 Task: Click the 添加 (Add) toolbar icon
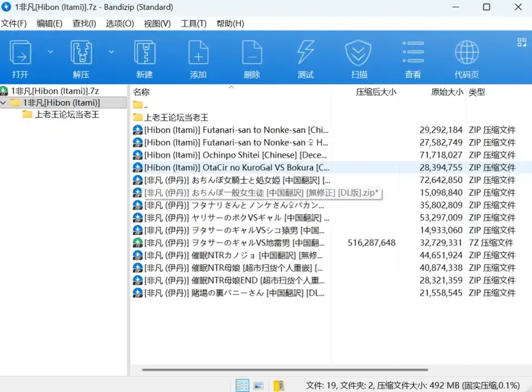point(198,52)
